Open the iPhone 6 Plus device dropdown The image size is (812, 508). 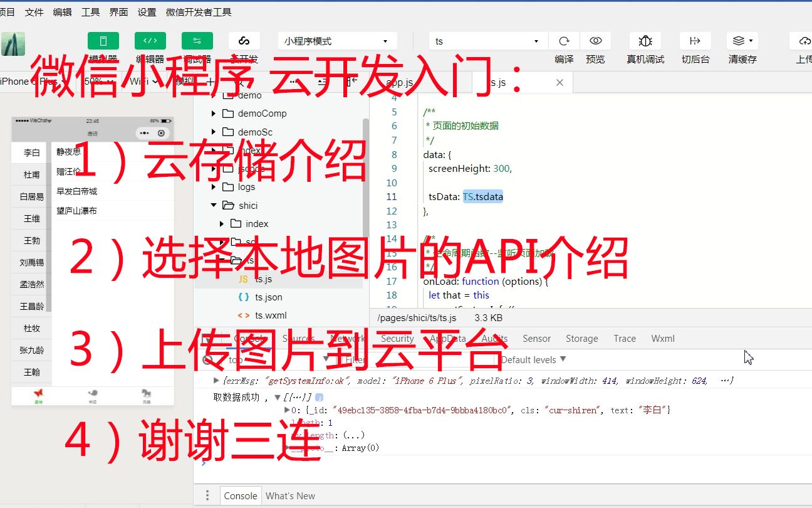pyautogui.click(x=34, y=82)
